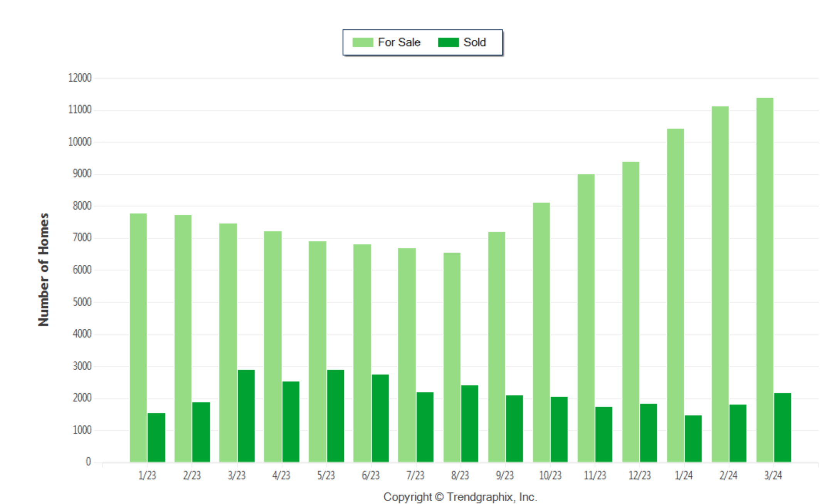Toggle the For Sale legend label
827x504 pixels.
click(x=399, y=42)
